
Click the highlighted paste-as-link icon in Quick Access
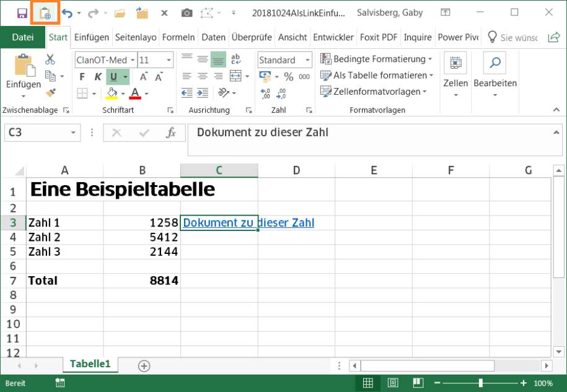click(45, 14)
